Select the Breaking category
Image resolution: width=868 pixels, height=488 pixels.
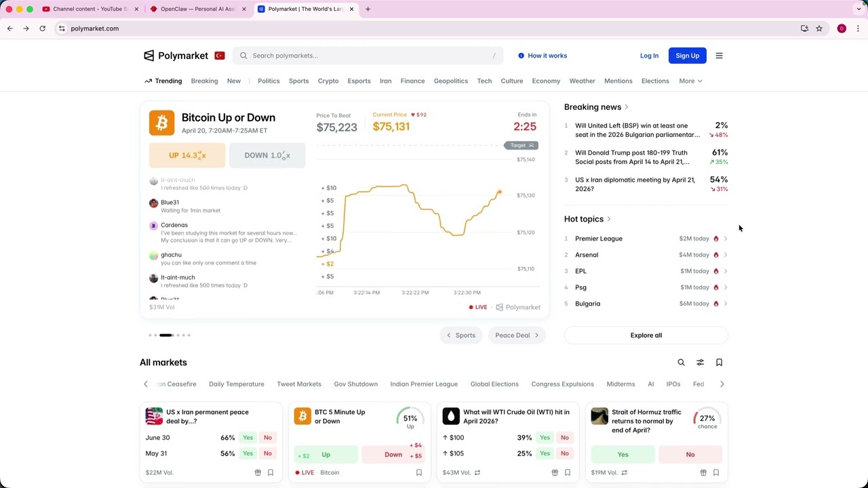204,81
